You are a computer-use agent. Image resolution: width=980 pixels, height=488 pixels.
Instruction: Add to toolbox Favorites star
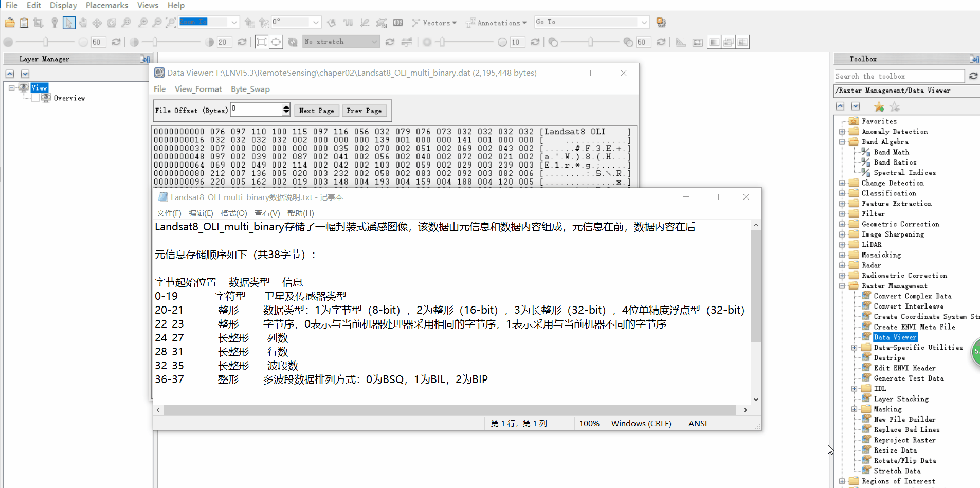point(879,106)
